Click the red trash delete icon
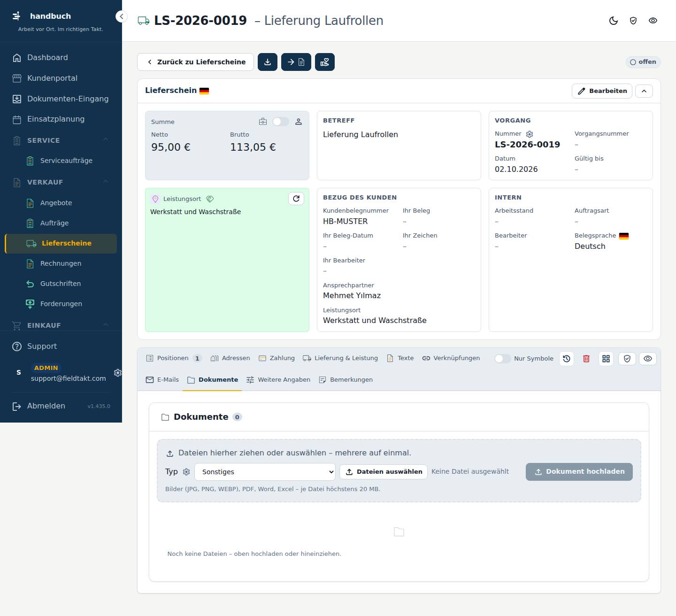Screen dimensions: 676x616 tap(586, 359)
